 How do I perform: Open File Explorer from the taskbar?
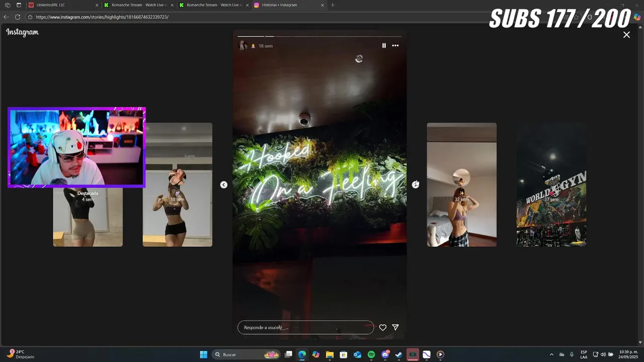coord(330,354)
